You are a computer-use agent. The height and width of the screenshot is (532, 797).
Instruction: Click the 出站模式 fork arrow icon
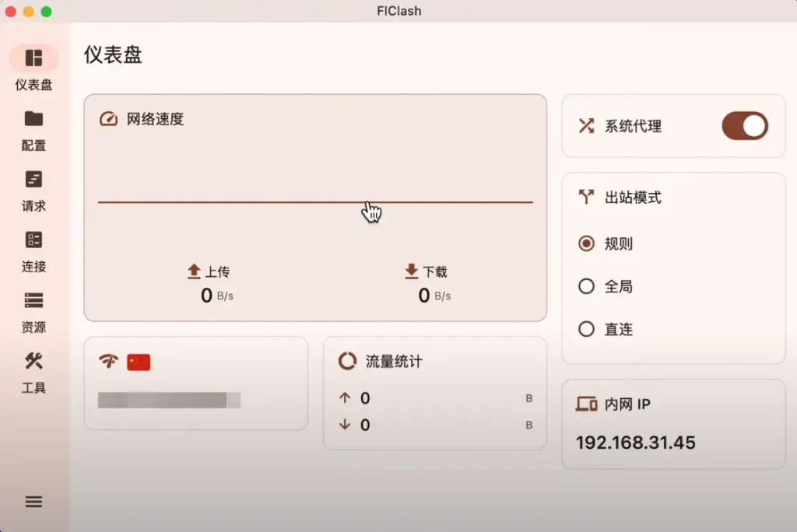tap(586, 197)
